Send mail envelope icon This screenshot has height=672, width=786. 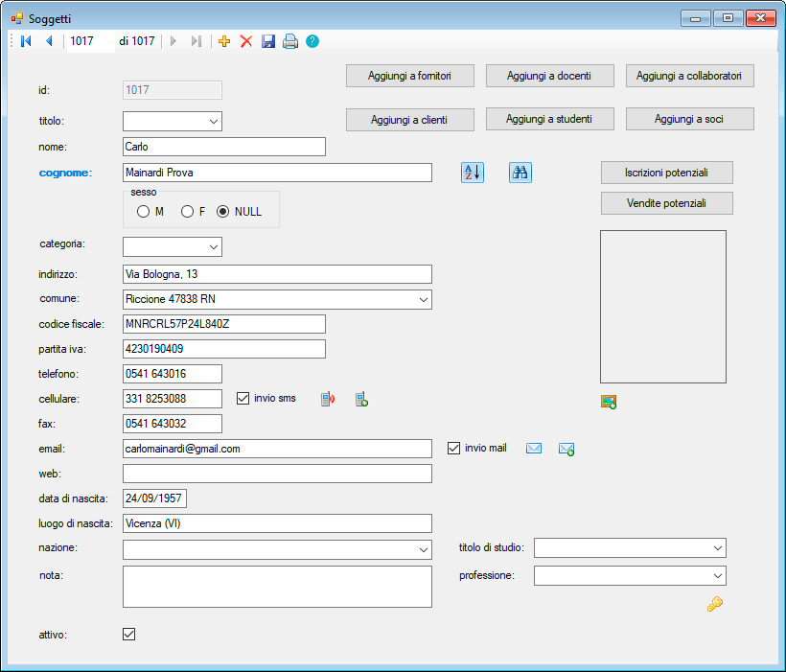pos(534,449)
